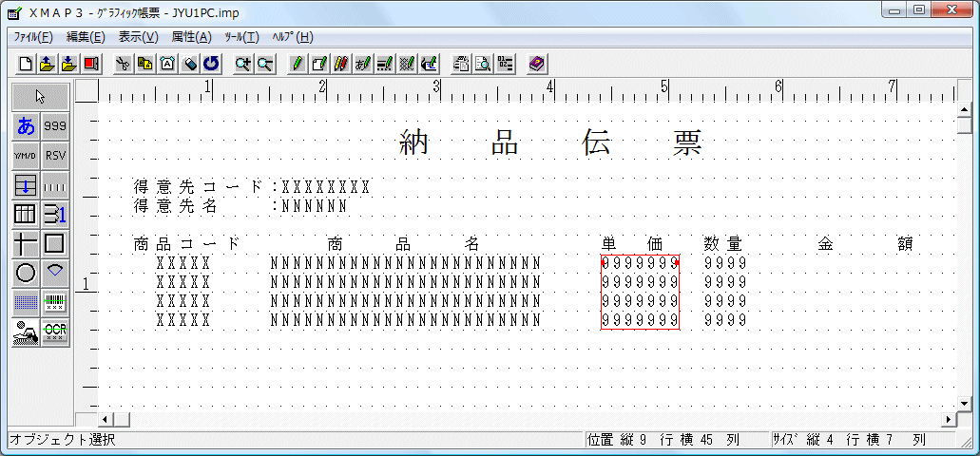The height and width of the screenshot is (456, 980).
Task: Click the copy icon with A pages
Action: click(x=145, y=63)
